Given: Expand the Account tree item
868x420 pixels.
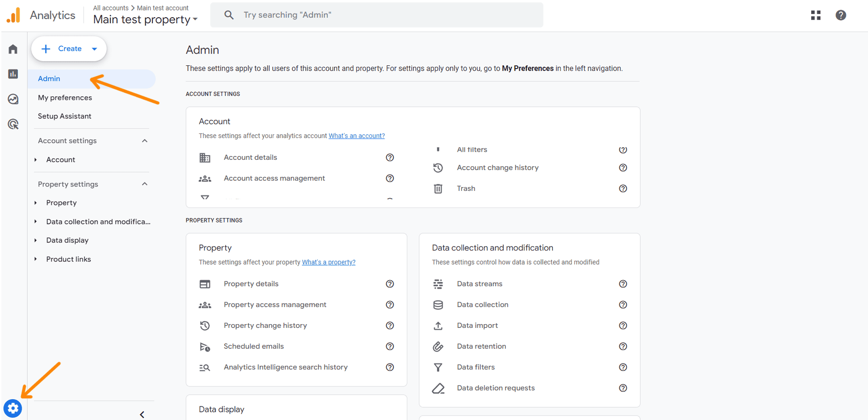Looking at the screenshot, I should pos(36,160).
